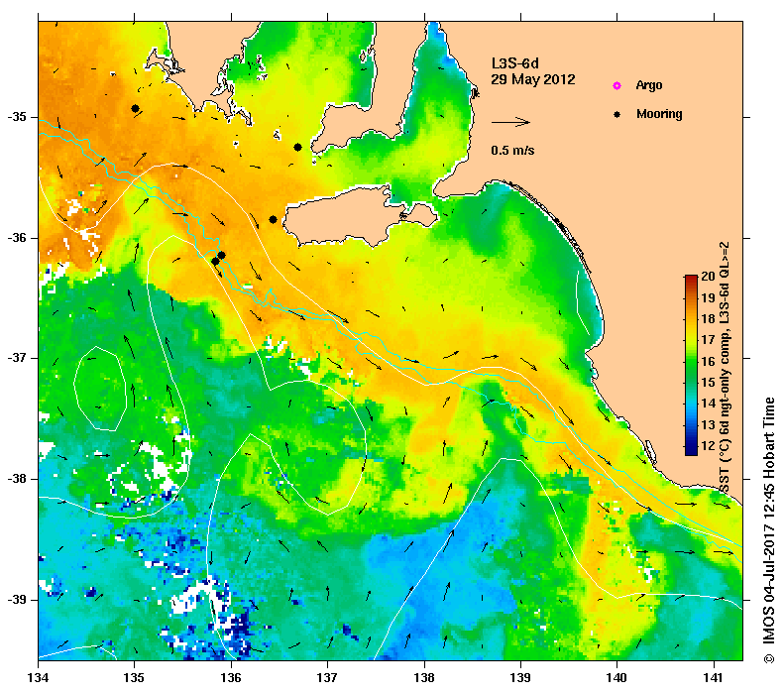Click longitude axis label '140'
This screenshot has height=694, width=784.
(x=617, y=678)
